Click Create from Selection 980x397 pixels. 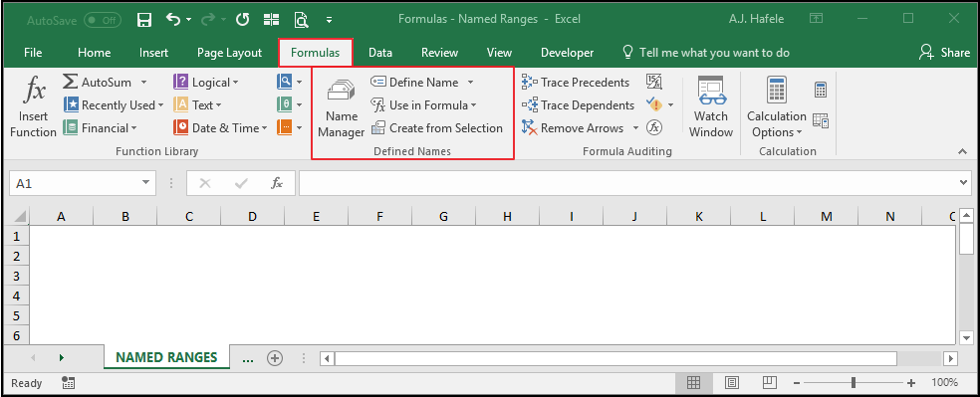click(437, 128)
